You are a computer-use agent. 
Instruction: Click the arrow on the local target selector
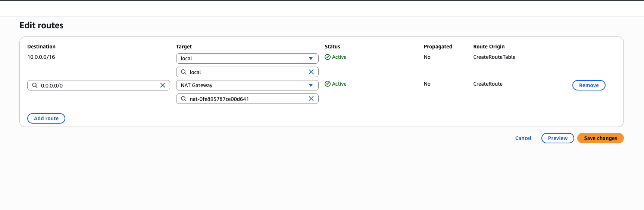311,58
